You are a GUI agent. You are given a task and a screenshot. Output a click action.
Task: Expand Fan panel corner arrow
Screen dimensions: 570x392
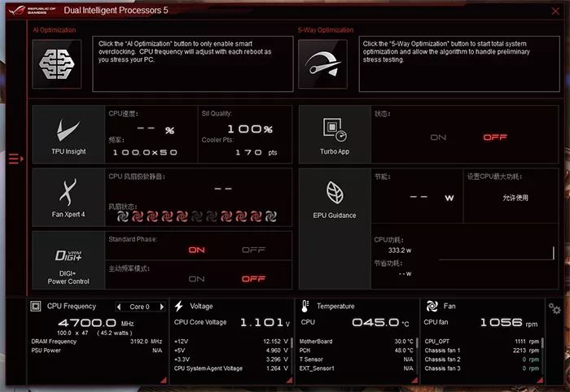540,380
